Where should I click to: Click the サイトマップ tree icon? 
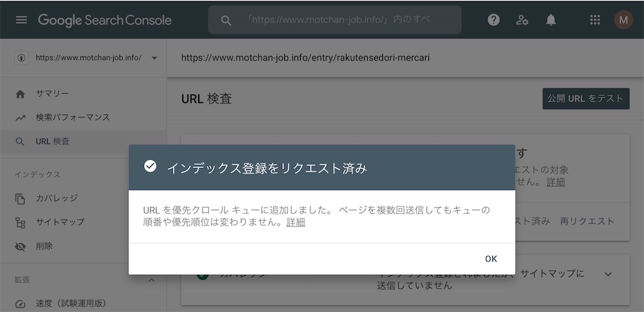pyautogui.click(x=20, y=223)
